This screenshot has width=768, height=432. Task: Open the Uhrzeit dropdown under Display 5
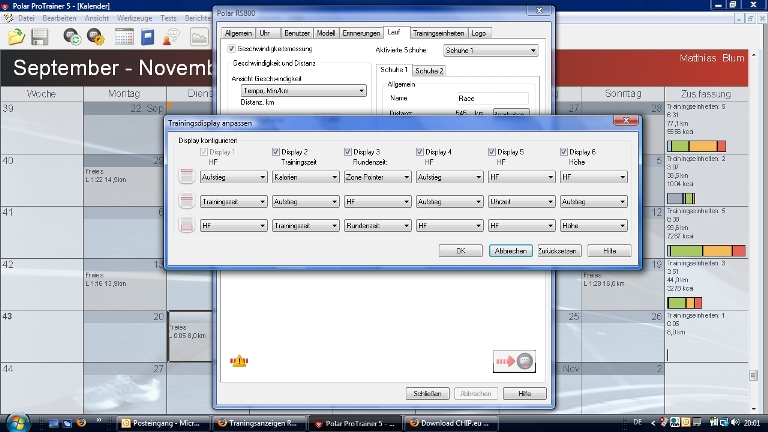521,201
